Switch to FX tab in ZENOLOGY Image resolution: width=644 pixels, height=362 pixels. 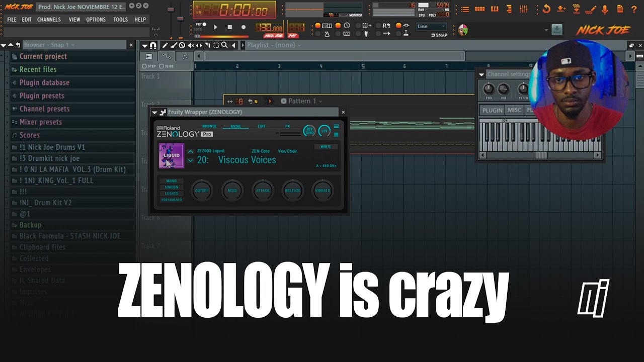(x=287, y=126)
